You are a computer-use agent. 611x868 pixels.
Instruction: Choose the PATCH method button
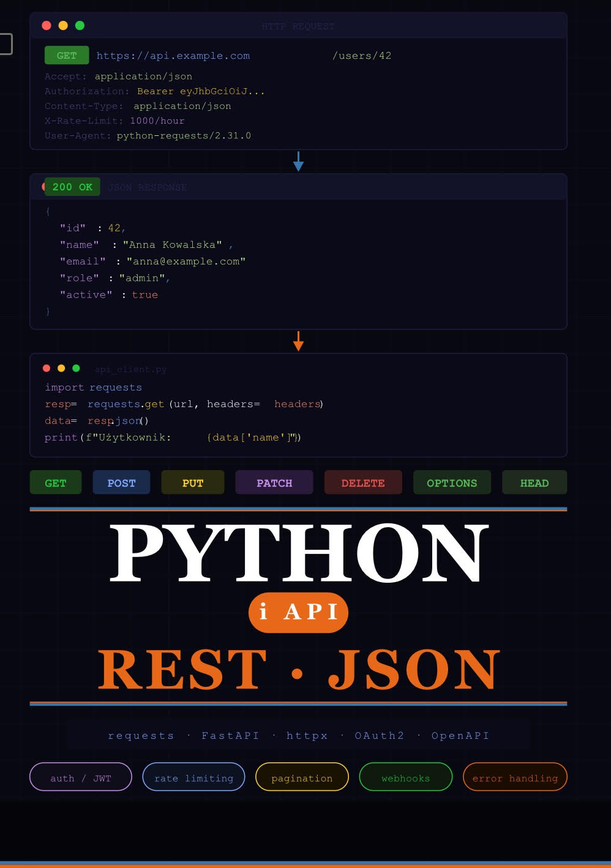click(274, 483)
